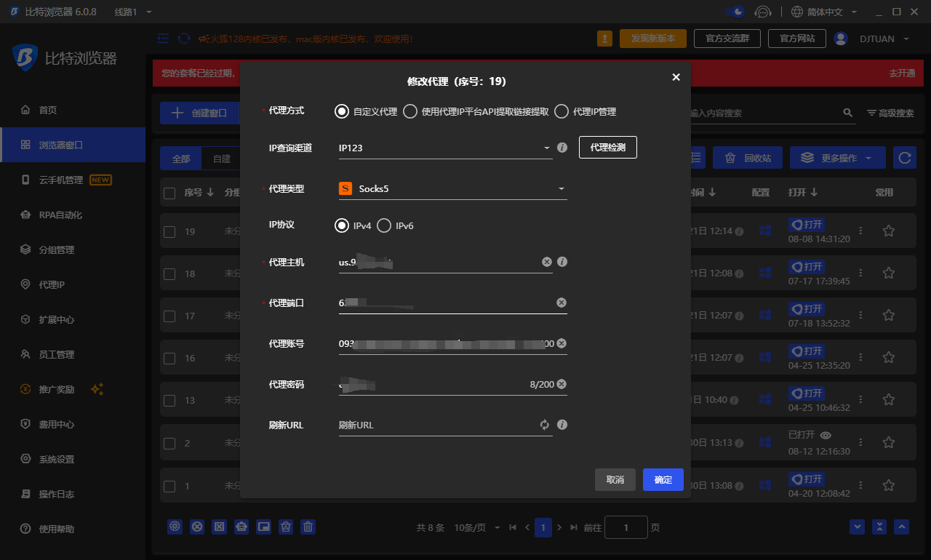Image resolution: width=931 pixels, height=560 pixels.
Task: Open the 10条/页 page size dropdown
Action: [477, 527]
